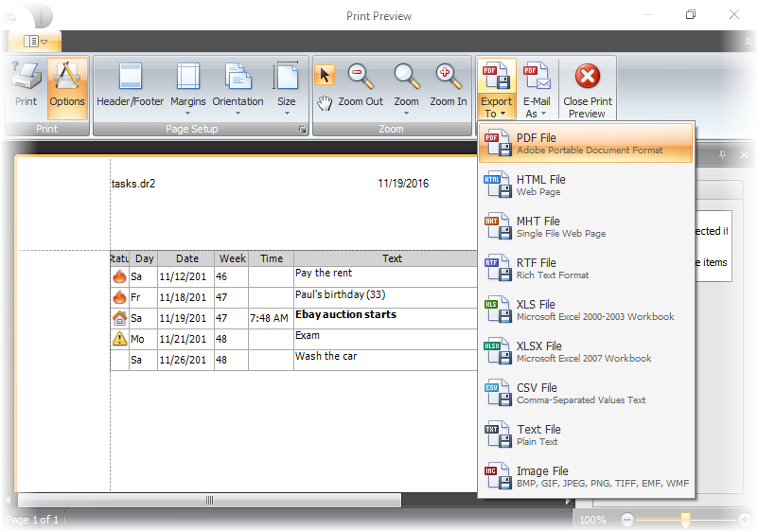Click the house icon in Ebay auction row

119,318
